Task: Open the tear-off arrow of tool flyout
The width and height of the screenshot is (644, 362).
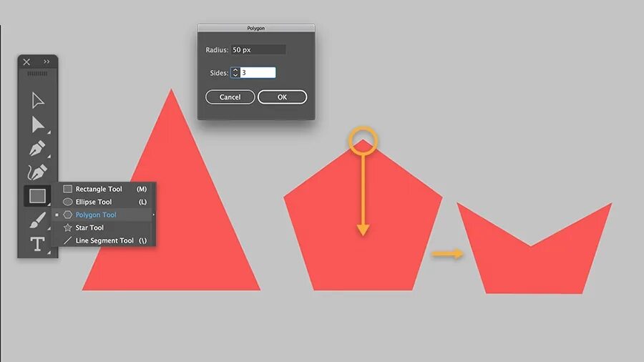Action: pyautogui.click(x=154, y=215)
